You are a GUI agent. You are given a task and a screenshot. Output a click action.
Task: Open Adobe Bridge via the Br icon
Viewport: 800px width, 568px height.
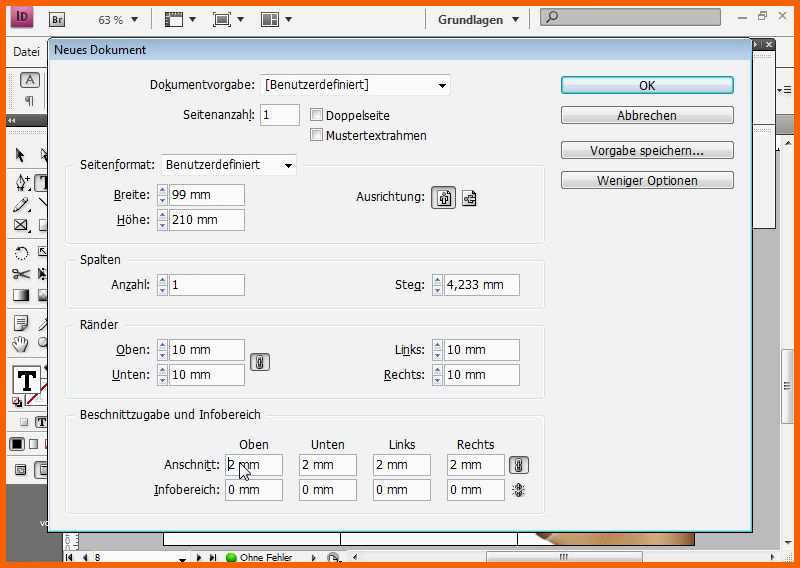coord(57,20)
